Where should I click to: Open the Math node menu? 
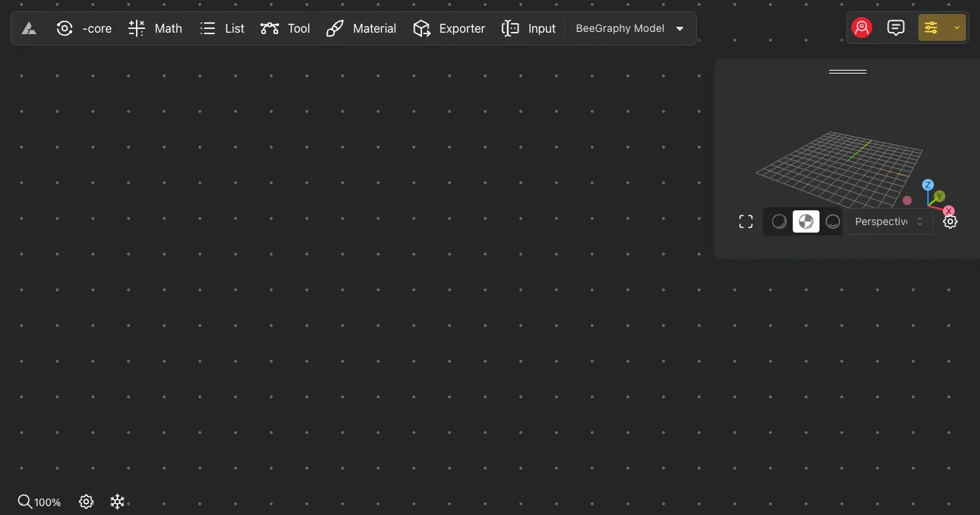pyautogui.click(x=155, y=29)
